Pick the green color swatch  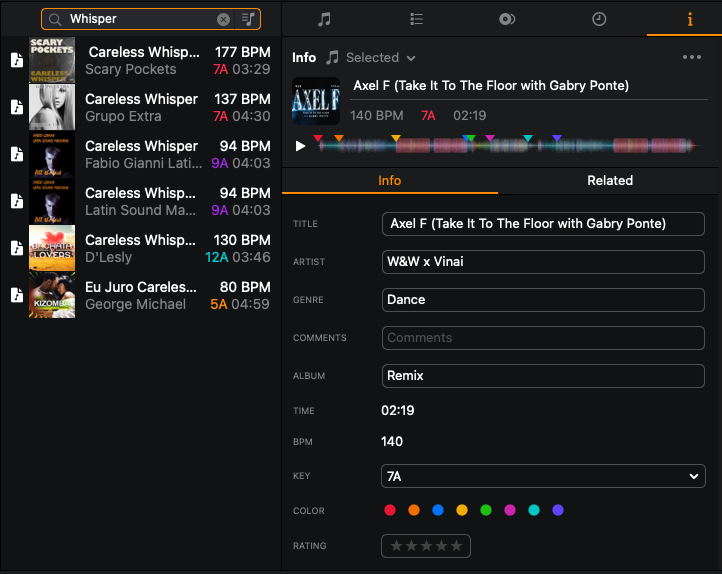click(486, 510)
